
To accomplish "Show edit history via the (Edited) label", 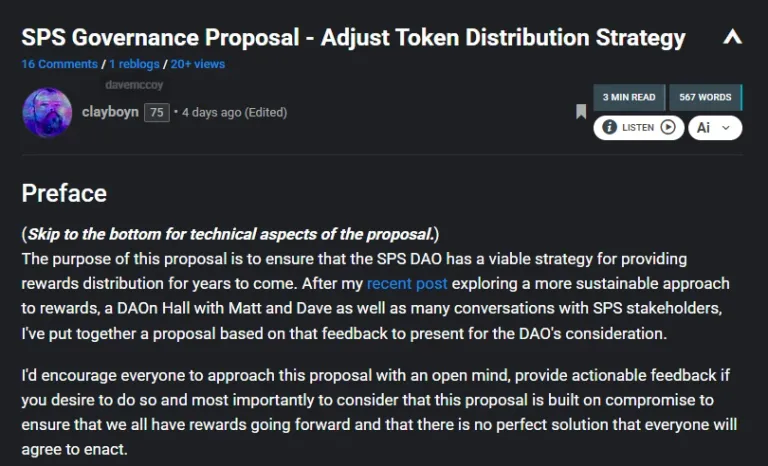I will click(x=265, y=113).
